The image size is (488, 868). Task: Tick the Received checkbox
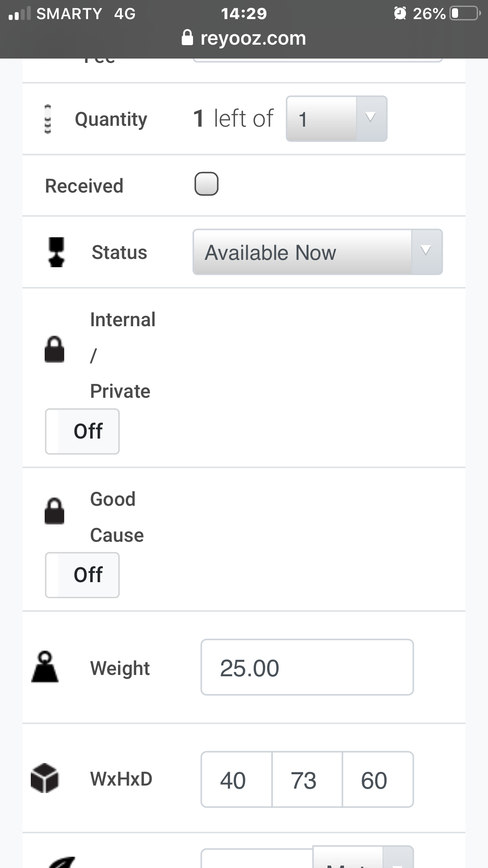206,184
